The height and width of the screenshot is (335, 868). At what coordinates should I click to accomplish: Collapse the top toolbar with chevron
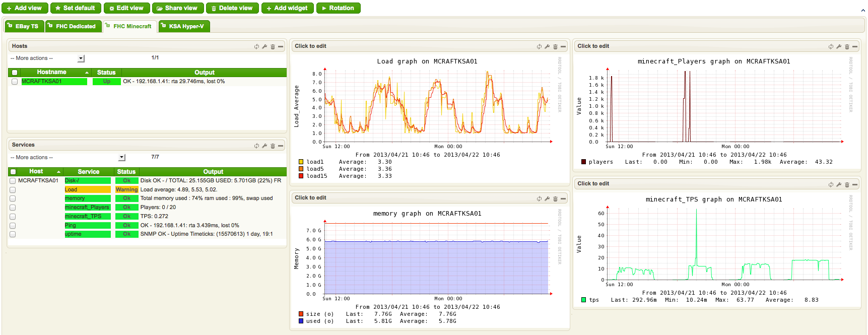point(863,10)
